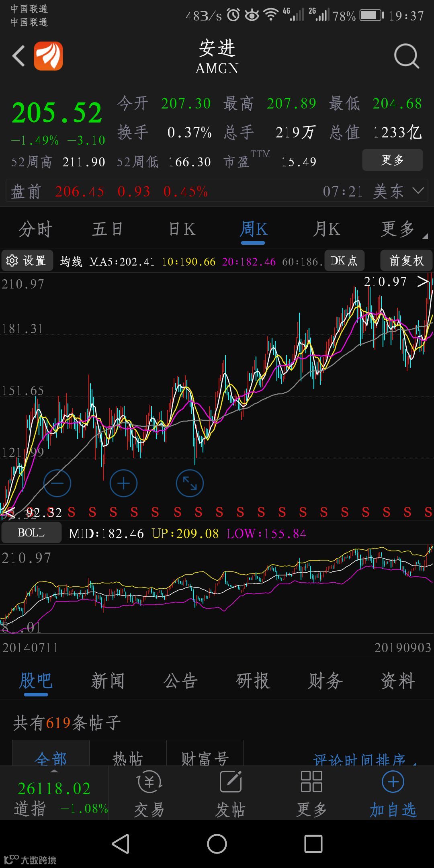Tap the 盘前 206.45 pre-market row
This screenshot has width=434, height=868.
coord(217,191)
